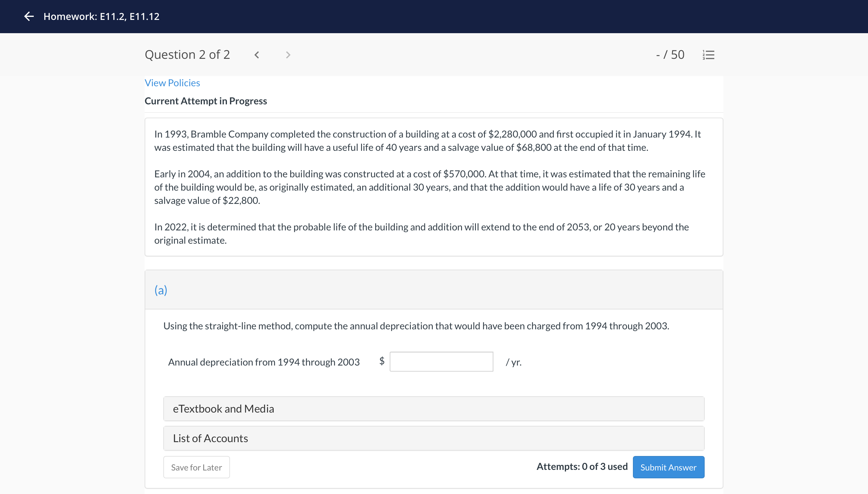Open View Policies link

[x=172, y=83]
